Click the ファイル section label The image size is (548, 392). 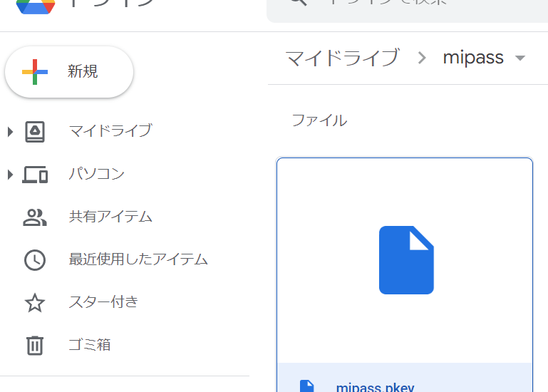tap(319, 120)
